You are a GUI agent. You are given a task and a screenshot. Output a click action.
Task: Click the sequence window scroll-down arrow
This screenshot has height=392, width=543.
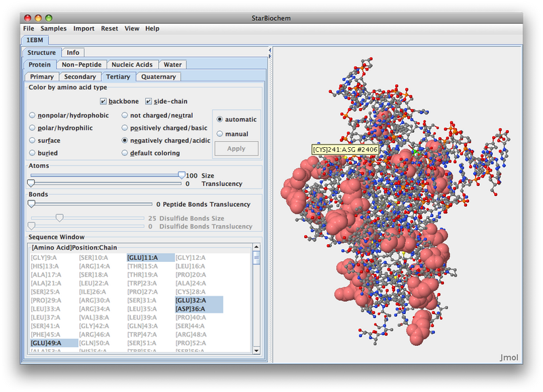256,350
